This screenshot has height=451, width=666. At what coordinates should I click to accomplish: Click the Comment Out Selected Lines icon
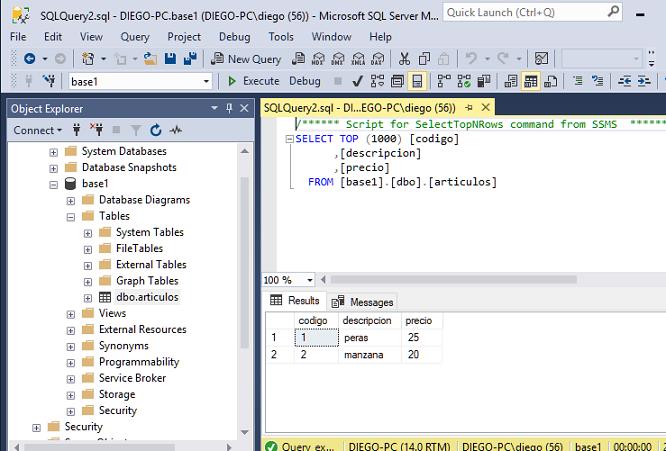[x=578, y=81]
